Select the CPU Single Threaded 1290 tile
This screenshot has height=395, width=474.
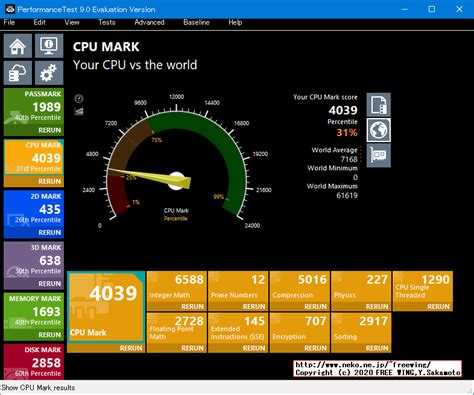click(x=423, y=287)
